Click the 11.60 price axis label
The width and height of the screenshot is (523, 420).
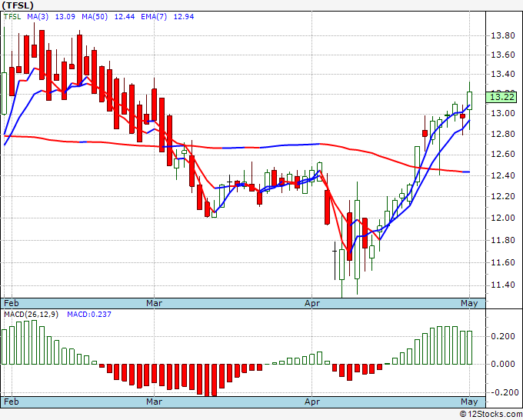coord(503,262)
